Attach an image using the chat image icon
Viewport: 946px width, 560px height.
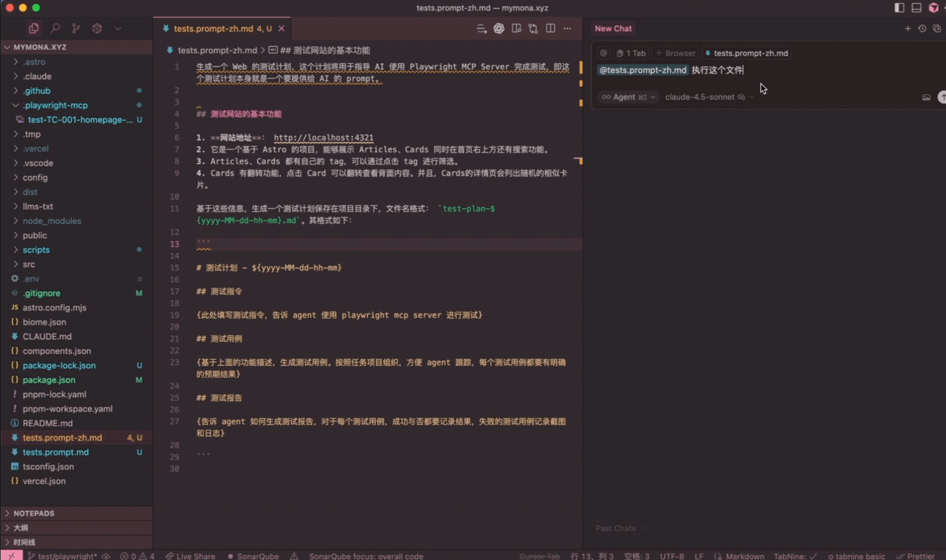pos(926,97)
